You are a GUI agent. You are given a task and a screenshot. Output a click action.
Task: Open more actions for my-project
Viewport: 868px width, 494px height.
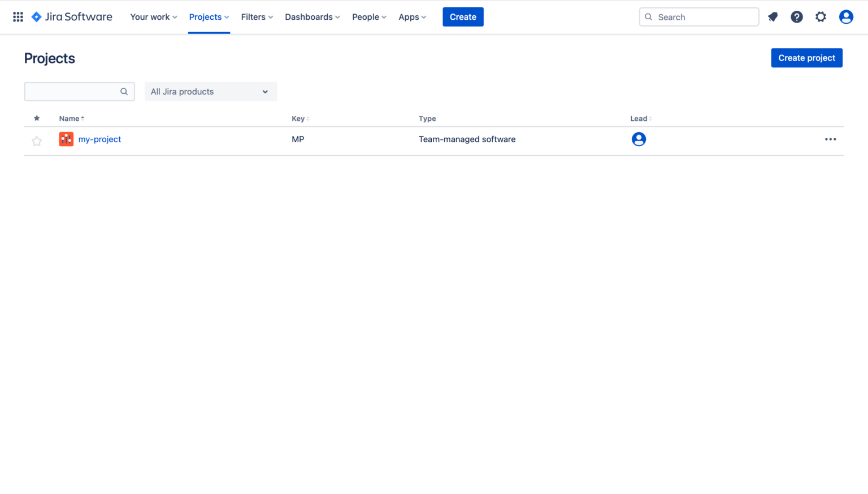point(830,139)
